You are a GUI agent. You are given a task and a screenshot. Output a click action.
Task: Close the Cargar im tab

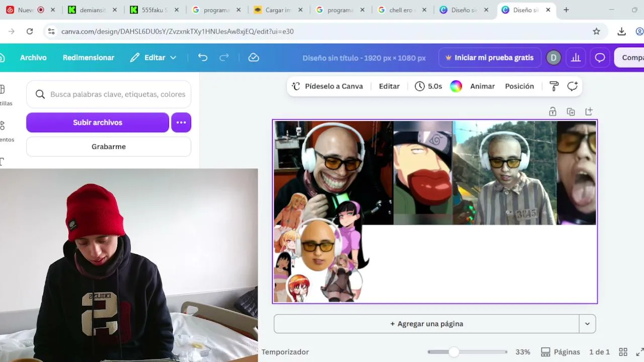[x=300, y=10]
